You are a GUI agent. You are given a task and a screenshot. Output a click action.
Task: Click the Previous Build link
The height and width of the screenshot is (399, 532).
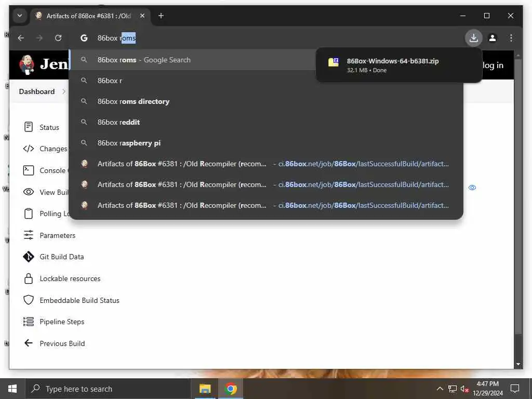pyautogui.click(x=62, y=343)
